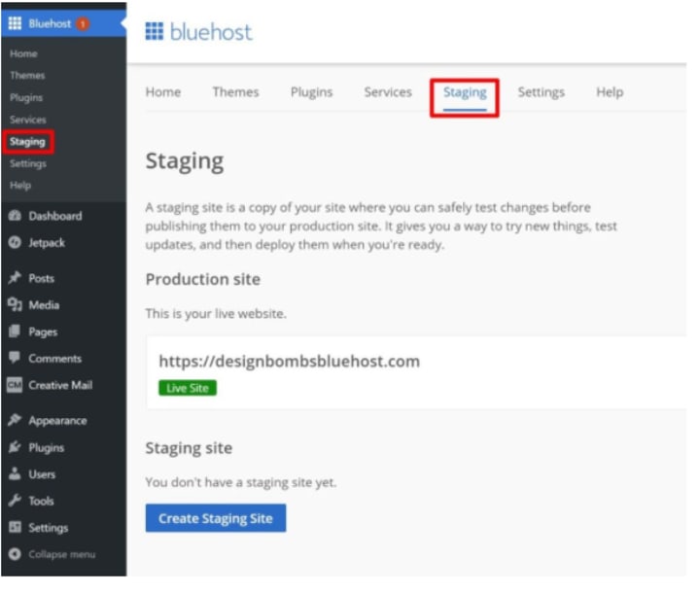
Task: Open the Pages menu item
Action: (x=43, y=332)
